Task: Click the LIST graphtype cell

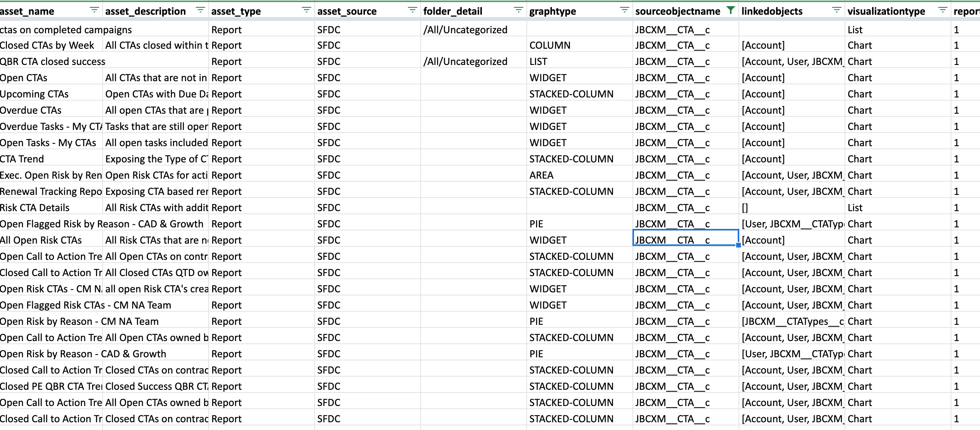Action: click(x=538, y=62)
